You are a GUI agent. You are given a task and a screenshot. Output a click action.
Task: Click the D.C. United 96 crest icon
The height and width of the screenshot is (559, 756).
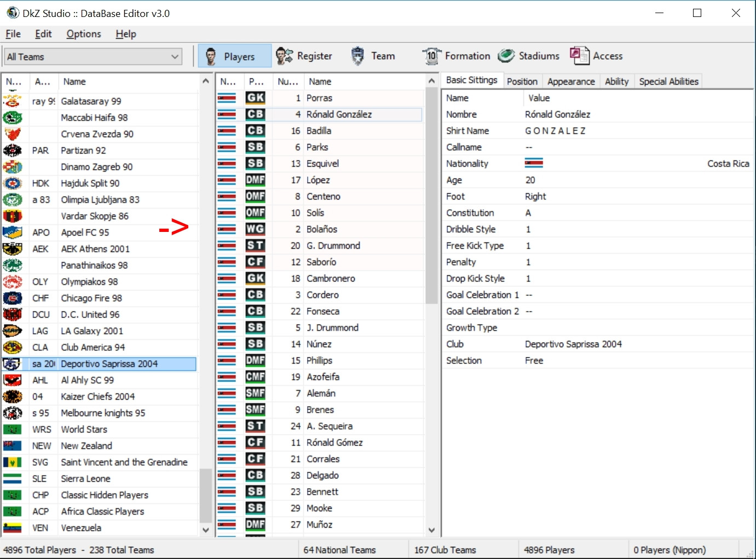click(x=13, y=315)
